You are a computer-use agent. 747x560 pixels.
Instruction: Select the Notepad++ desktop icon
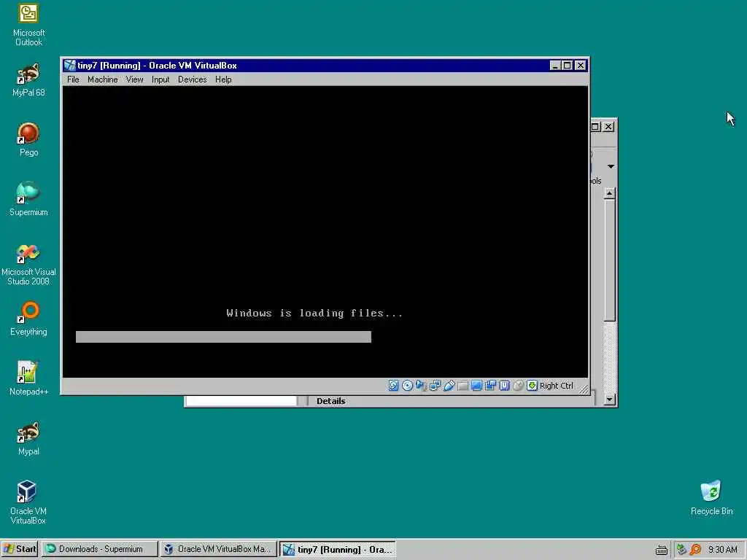(x=28, y=378)
